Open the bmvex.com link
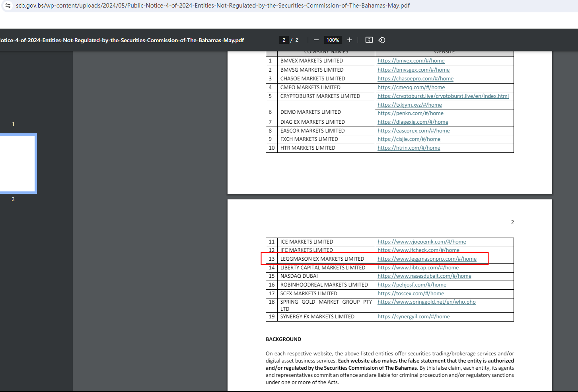This screenshot has width=578, height=392. (x=411, y=61)
